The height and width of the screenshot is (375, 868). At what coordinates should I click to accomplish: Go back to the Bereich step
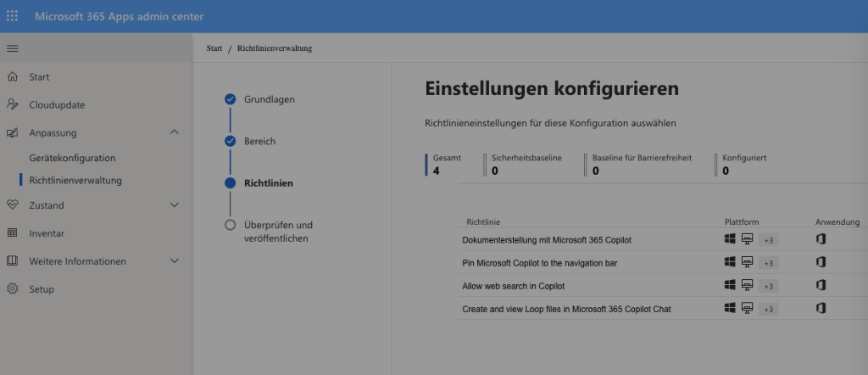[x=259, y=141]
